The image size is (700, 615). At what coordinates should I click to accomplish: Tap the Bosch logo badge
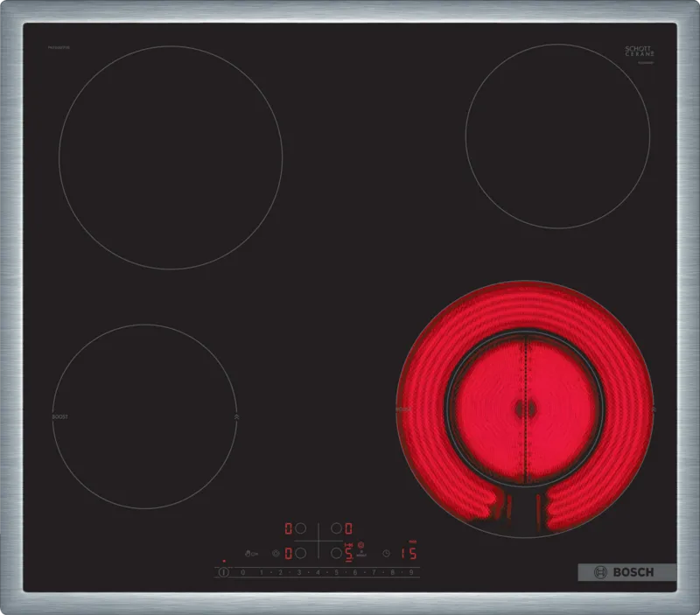click(626, 572)
